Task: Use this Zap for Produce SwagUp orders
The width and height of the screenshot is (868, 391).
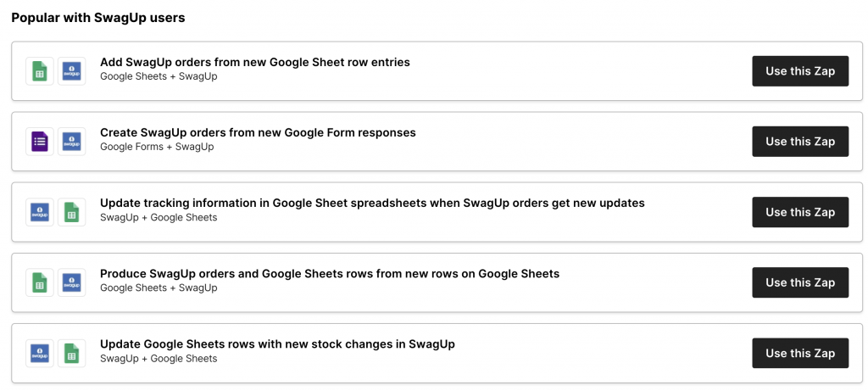Action: (799, 282)
